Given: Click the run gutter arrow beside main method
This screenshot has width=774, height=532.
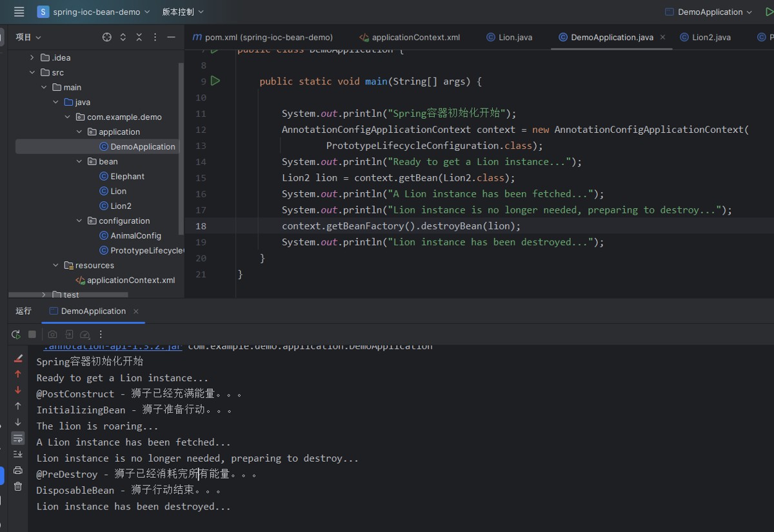Looking at the screenshot, I should [215, 81].
